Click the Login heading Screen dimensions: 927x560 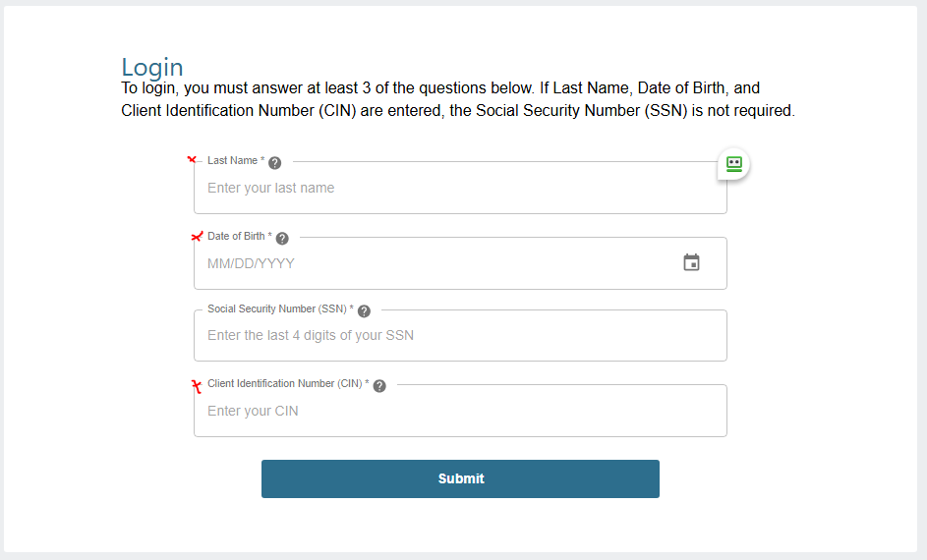(152, 67)
